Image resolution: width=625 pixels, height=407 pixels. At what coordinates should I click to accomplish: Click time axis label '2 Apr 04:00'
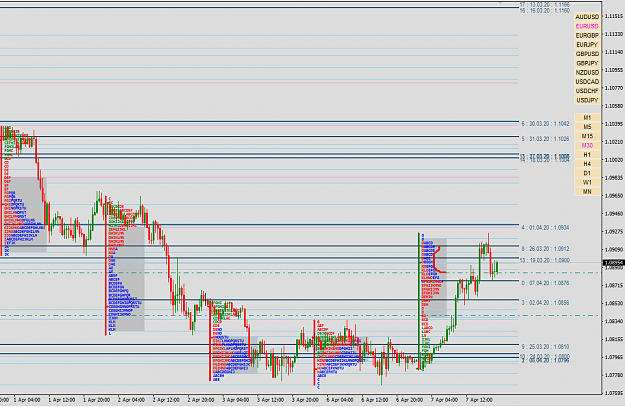[x=131, y=399]
